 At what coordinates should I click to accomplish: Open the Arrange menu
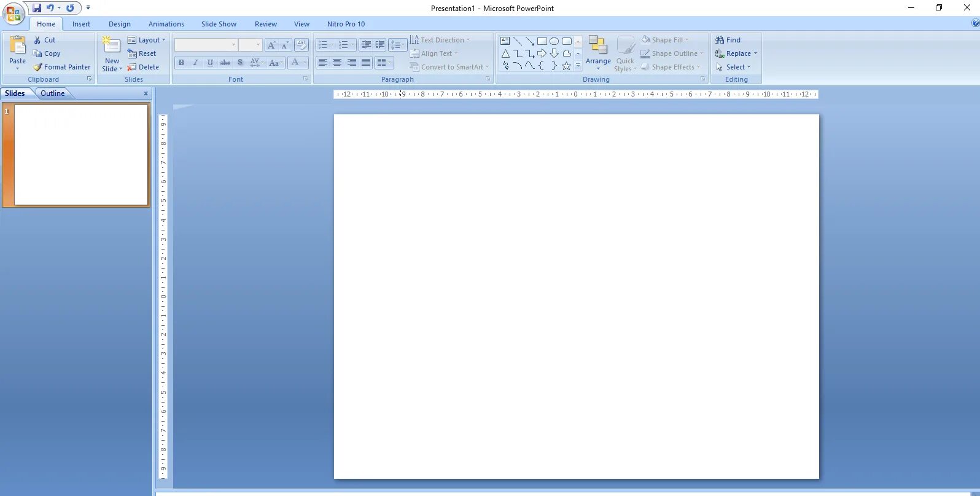coord(598,53)
